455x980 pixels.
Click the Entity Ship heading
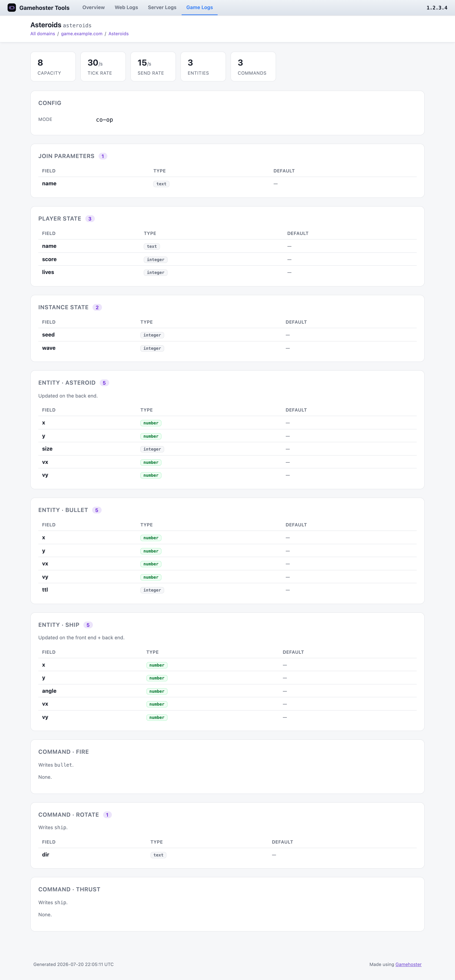(59, 625)
